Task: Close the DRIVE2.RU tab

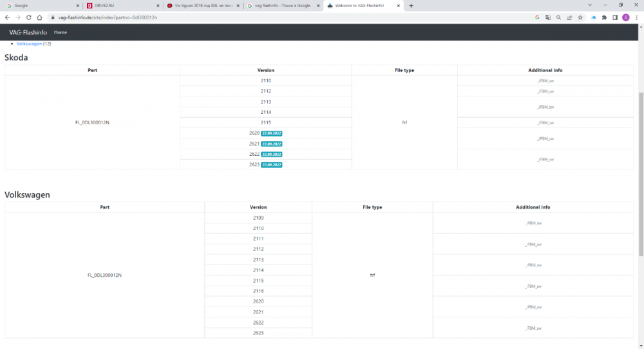Action: 158,6
